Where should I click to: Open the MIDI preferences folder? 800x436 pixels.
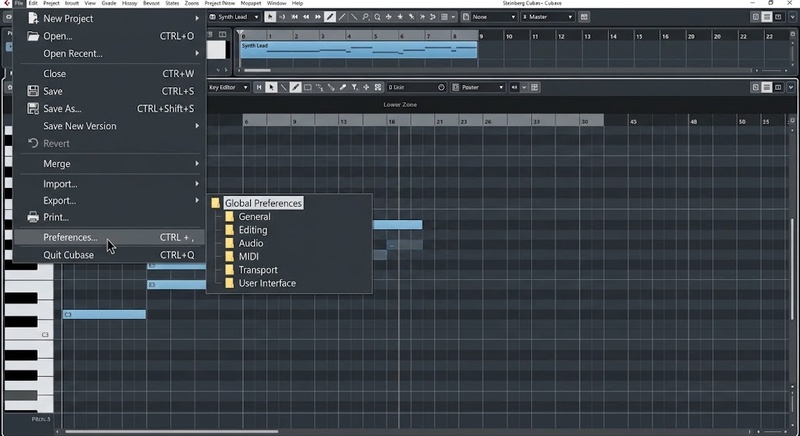pyautogui.click(x=248, y=257)
